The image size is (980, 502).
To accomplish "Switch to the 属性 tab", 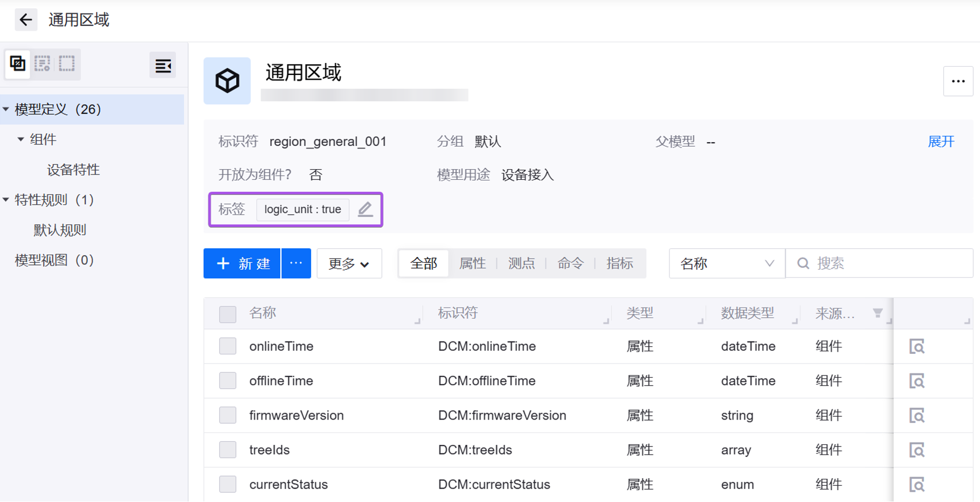I will point(472,263).
